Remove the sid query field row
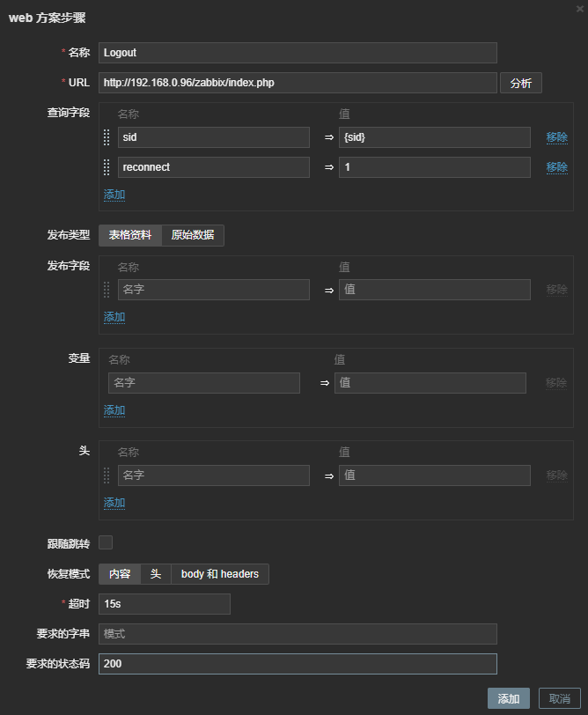Viewport: 588px width, 715px height. click(556, 137)
